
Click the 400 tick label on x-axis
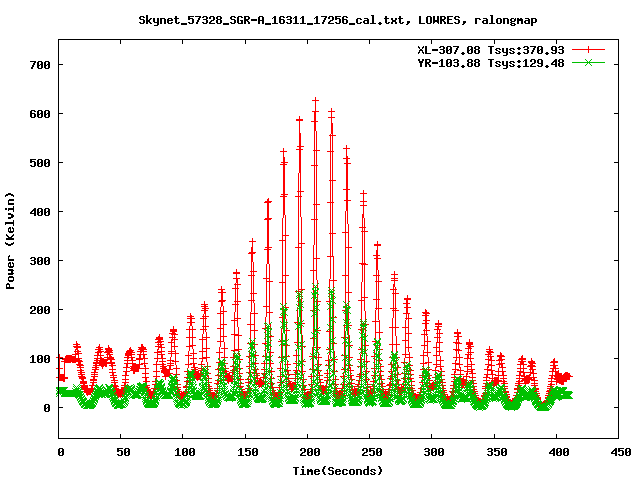pos(555,453)
